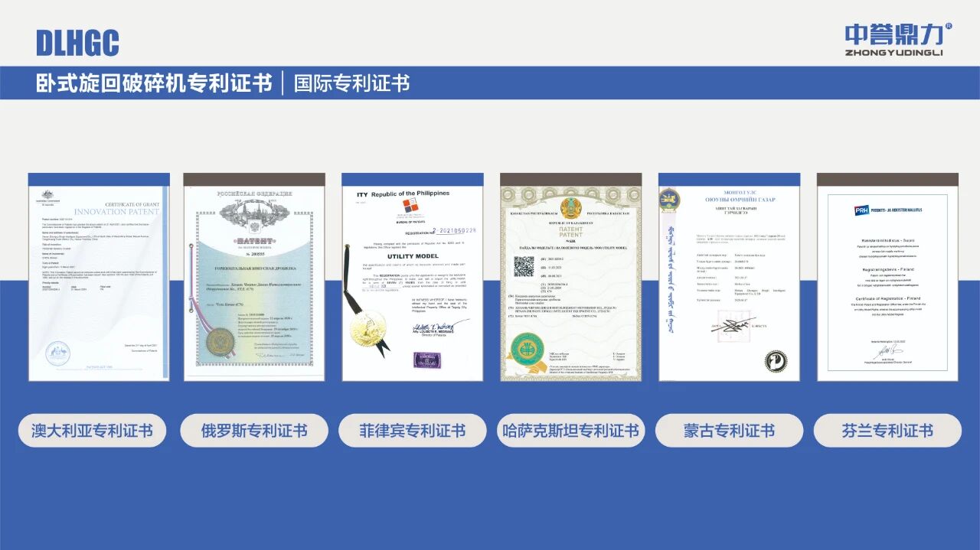Click the gold seal on the Philippines certificate
The width and height of the screenshot is (980, 550).
tap(367, 327)
